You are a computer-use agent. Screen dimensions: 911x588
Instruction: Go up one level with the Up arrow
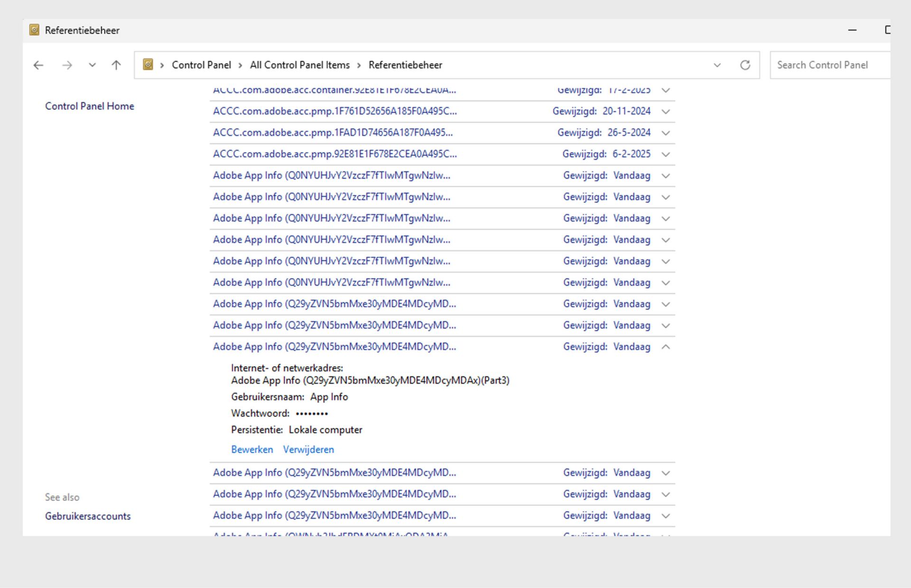116,65
